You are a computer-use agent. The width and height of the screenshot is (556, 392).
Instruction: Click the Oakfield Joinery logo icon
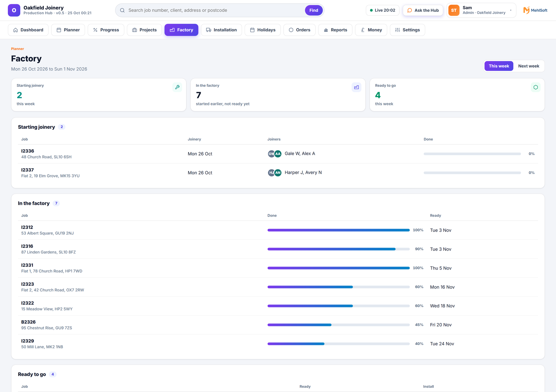(14, 10)
